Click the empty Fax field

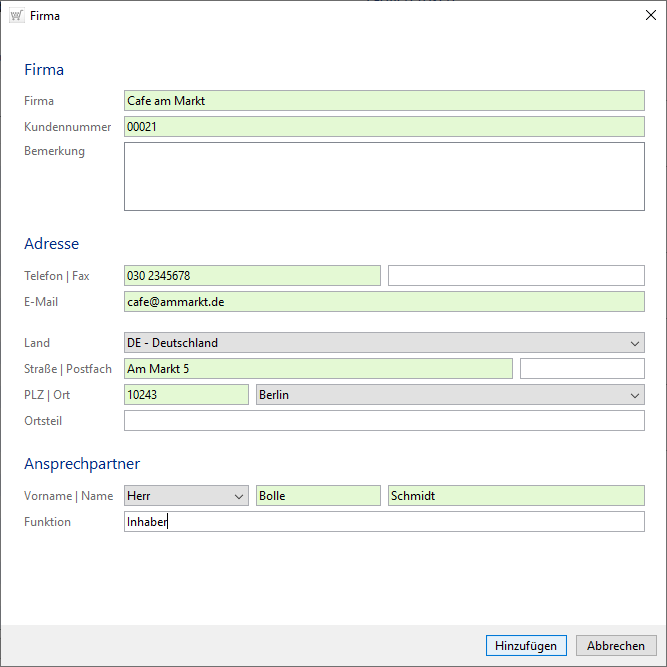(516, 275)
